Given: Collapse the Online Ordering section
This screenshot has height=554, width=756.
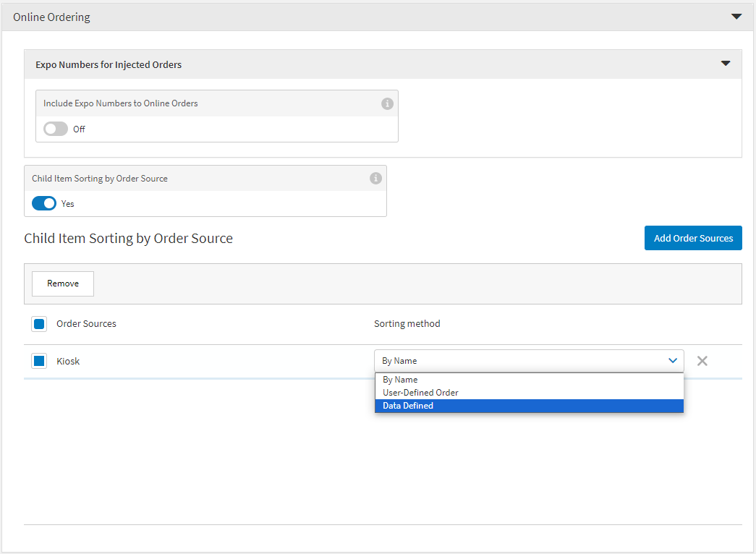Looking at the screenshot, I should [x=736, y=16].
